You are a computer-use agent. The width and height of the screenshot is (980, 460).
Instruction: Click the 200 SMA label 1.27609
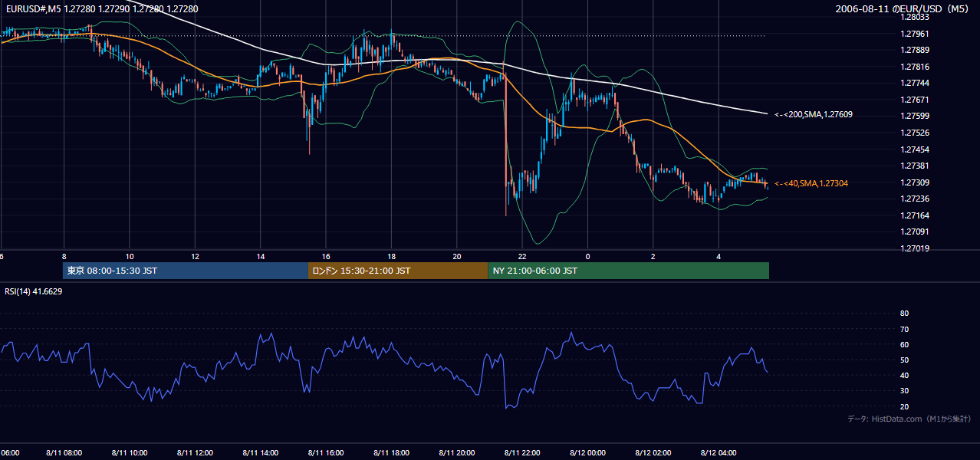[813, 114]
